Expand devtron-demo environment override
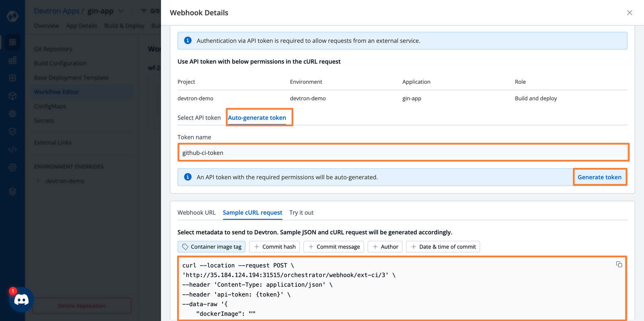Screen dimensions: 644x321 coord(38,181)
